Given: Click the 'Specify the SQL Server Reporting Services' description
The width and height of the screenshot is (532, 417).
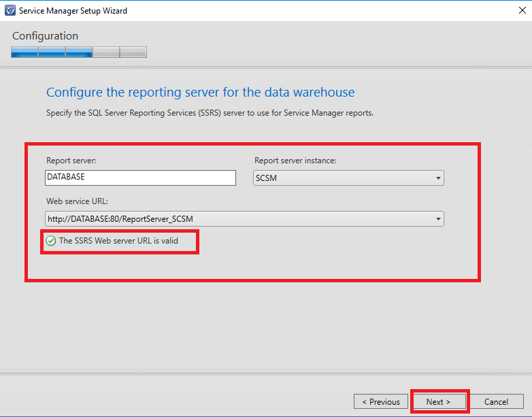Looking at the screenshot, I should pos(210,113).
